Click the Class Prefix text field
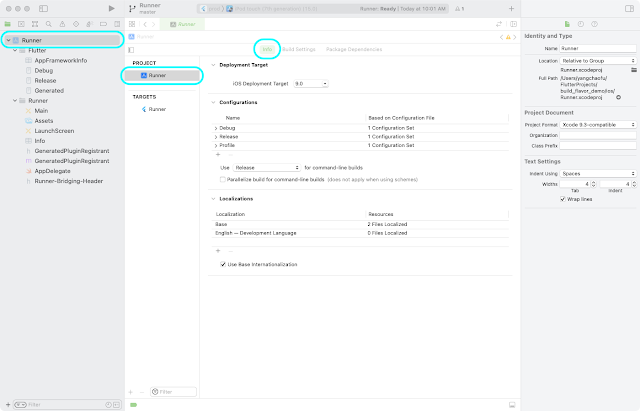 click(598, 146)
